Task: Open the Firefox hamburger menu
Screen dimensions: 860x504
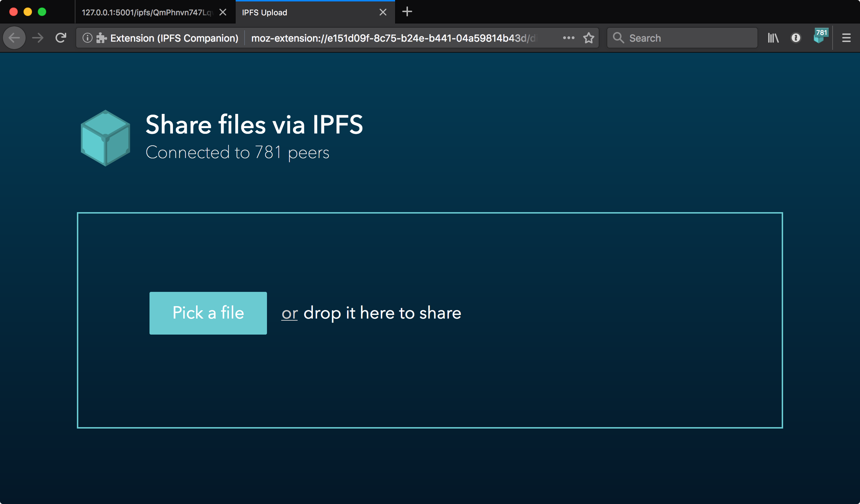Action: point(846,38)
